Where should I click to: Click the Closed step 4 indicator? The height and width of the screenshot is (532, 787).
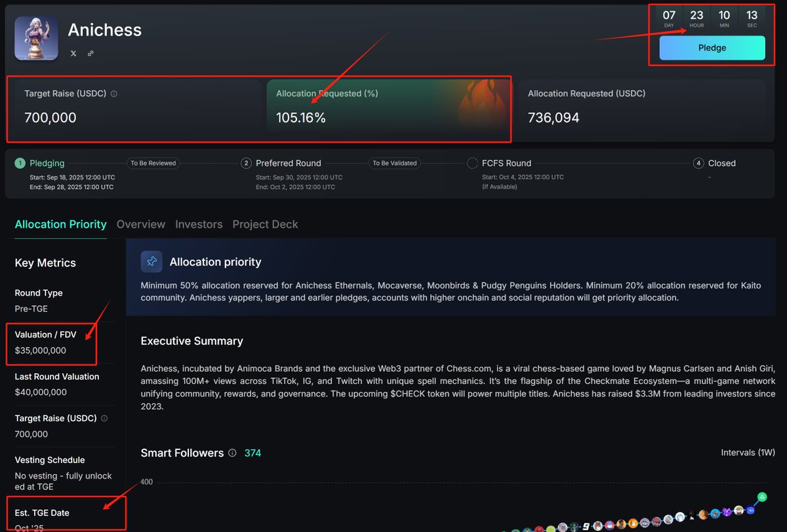(698, 163)
